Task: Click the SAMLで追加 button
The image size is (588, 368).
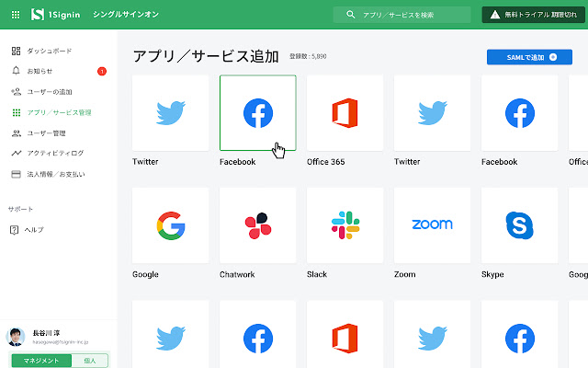Action: [x=529, y=57]
